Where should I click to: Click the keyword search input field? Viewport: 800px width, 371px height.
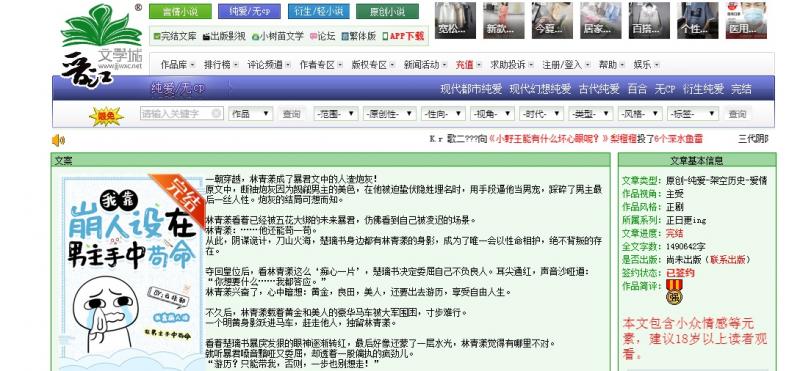[182, 113]
